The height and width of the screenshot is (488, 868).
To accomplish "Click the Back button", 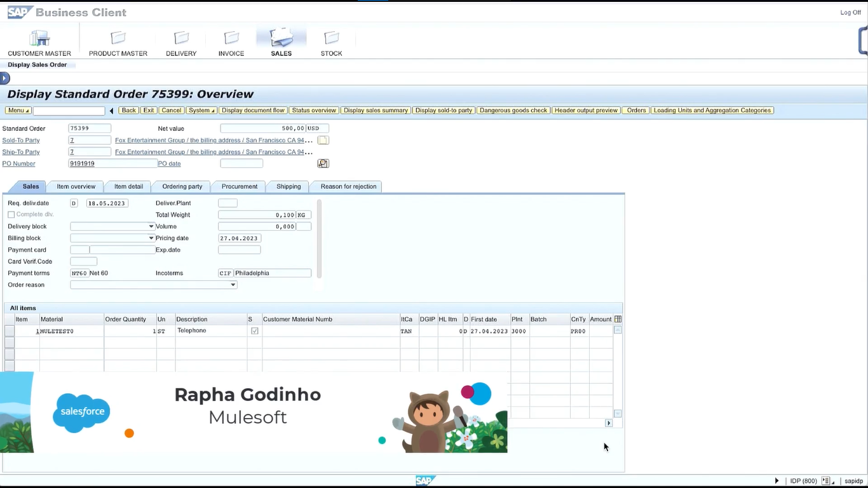I will click(128, 111).
